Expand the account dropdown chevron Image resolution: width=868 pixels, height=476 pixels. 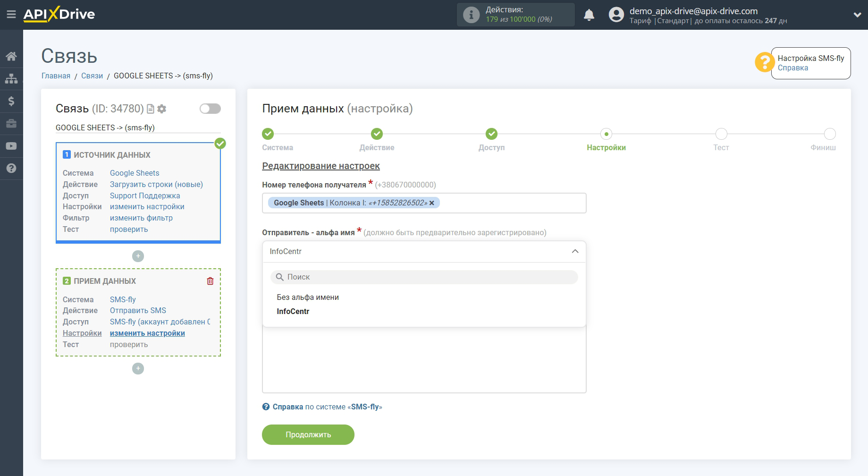[x=857, y=15]
